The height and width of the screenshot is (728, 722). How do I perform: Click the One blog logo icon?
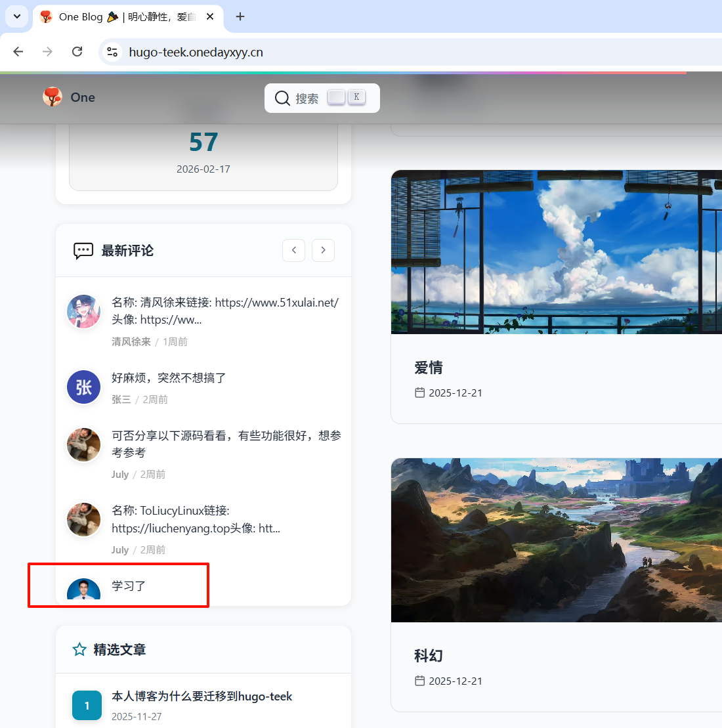click(53, 97)
